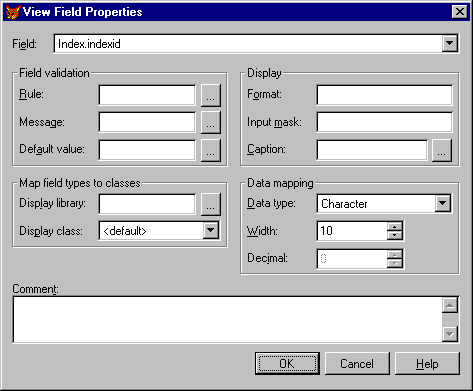
Task: Click into the Comment text area
Action: [x=228, y=319]
